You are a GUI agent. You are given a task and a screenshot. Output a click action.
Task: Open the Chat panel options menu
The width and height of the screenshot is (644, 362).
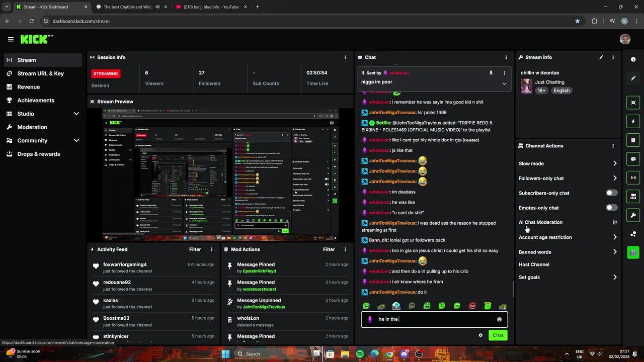pyautogui.click(x=506, y=57)
